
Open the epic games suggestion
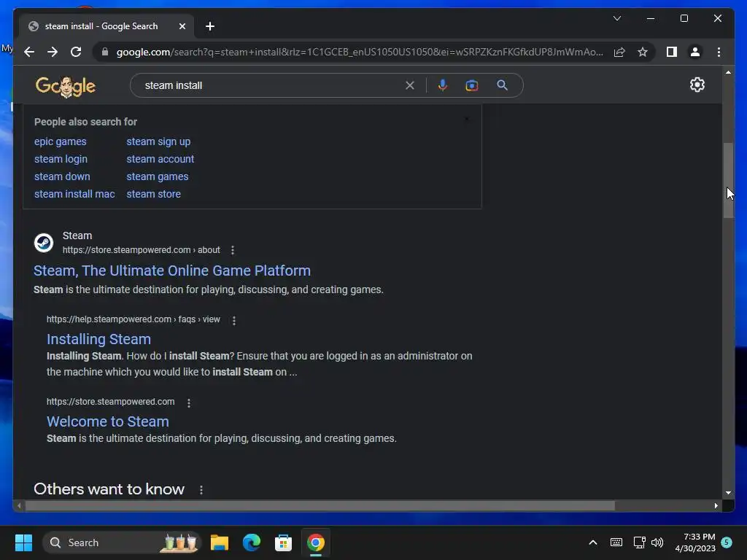61,141
